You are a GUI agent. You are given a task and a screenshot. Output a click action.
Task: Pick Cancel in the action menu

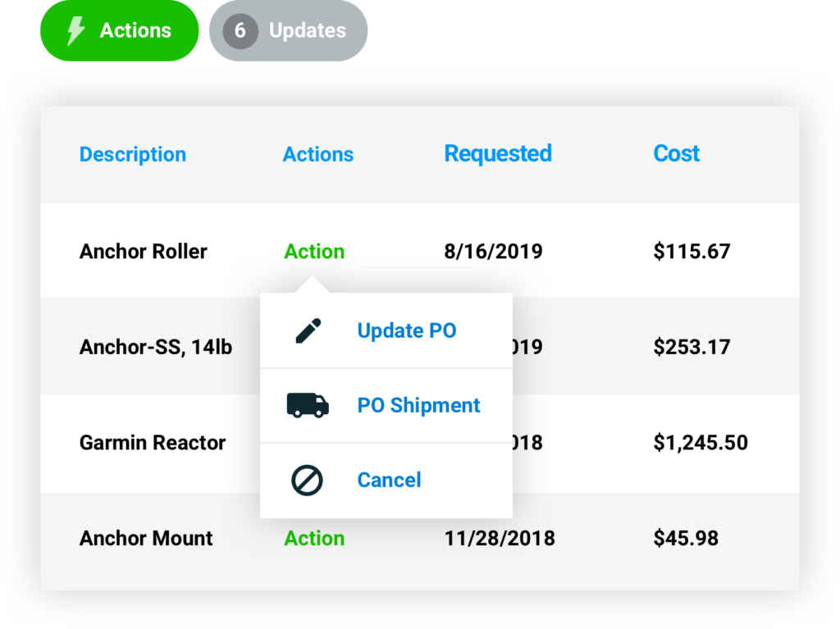[x=389, y=481]
